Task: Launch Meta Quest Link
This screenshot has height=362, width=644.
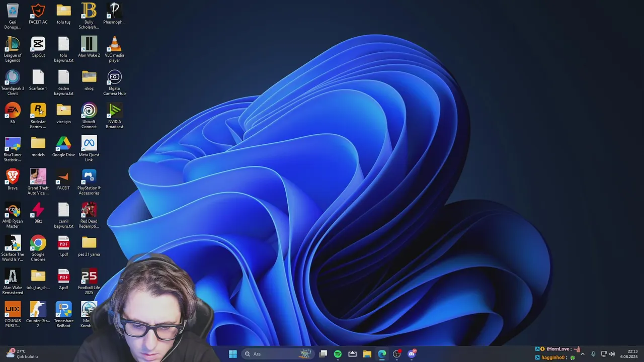Action: click(89, 148)
